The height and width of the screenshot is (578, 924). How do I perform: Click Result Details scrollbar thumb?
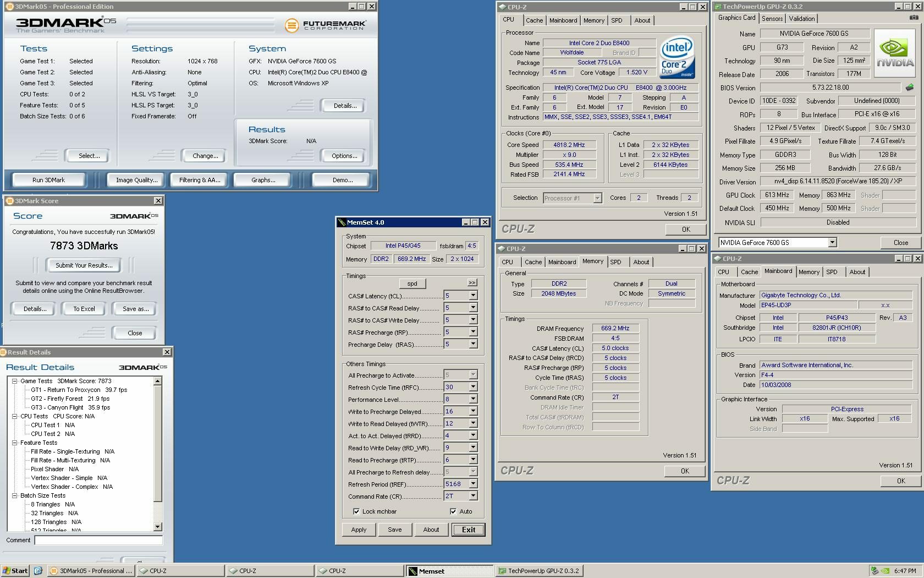pos(158,444)
